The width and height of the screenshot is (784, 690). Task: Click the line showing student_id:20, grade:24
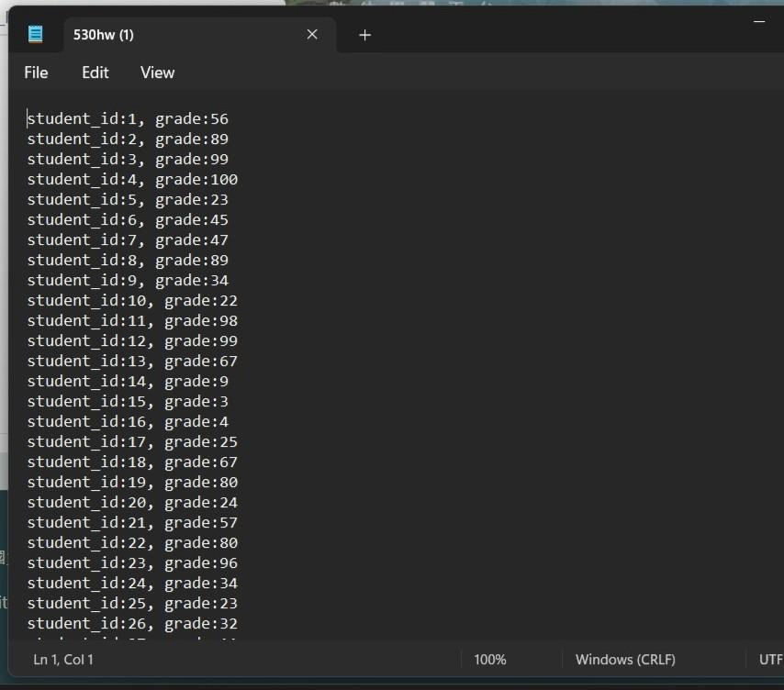[x=133, y=502]
